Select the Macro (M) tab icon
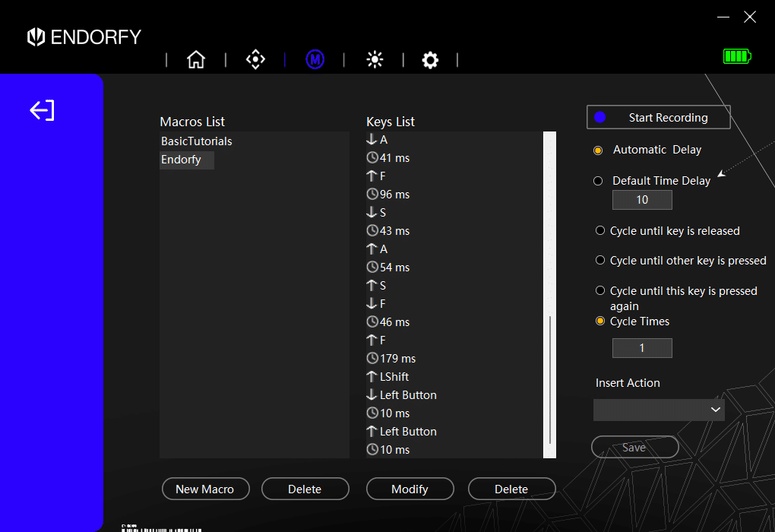 click(315, 60)
